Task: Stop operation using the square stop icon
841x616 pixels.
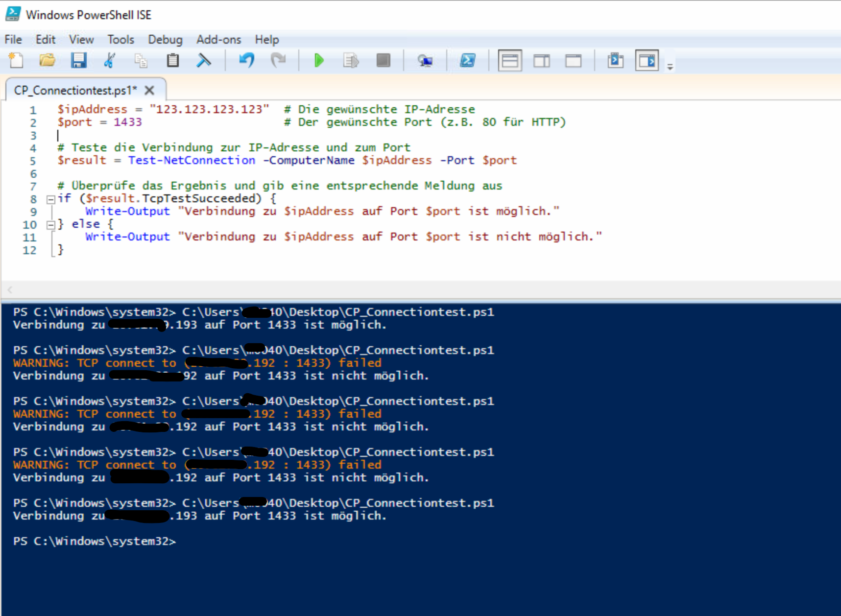Action: [383, 61]
